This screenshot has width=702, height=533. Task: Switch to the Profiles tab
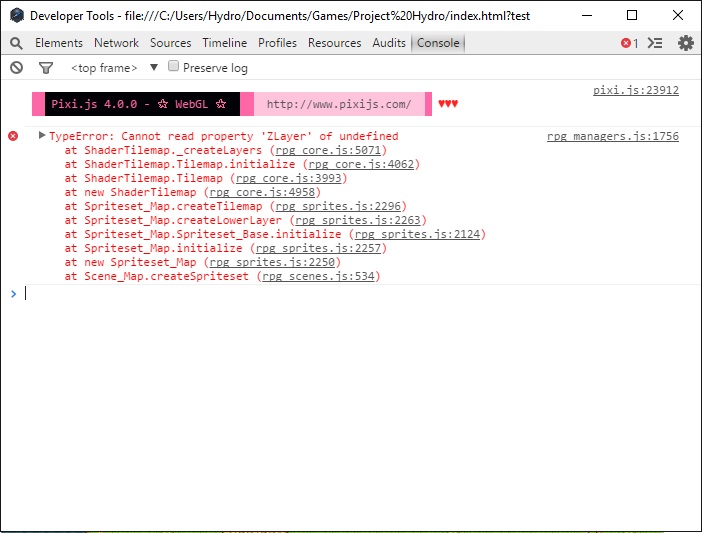pos(277,43)
